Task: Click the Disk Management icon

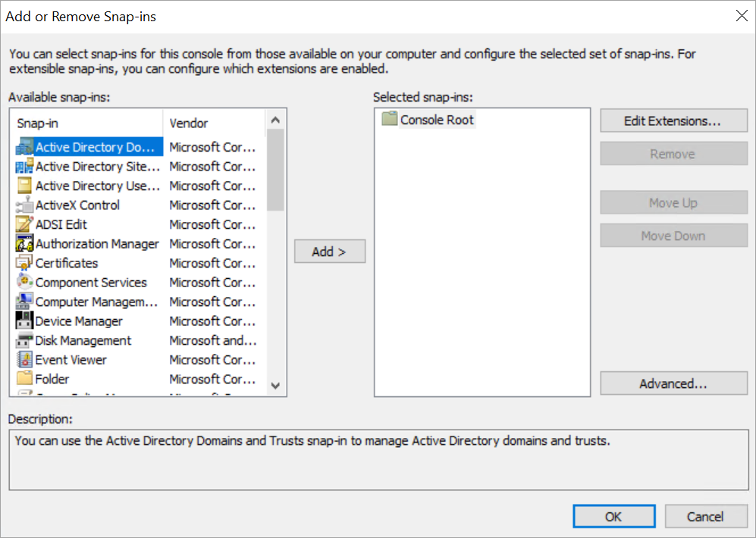Action: (x=24, y=340)
